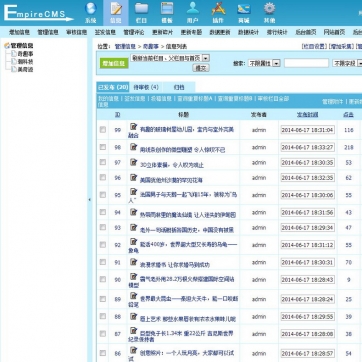Open the 栏目设置 link

click(x=314, y=46)
